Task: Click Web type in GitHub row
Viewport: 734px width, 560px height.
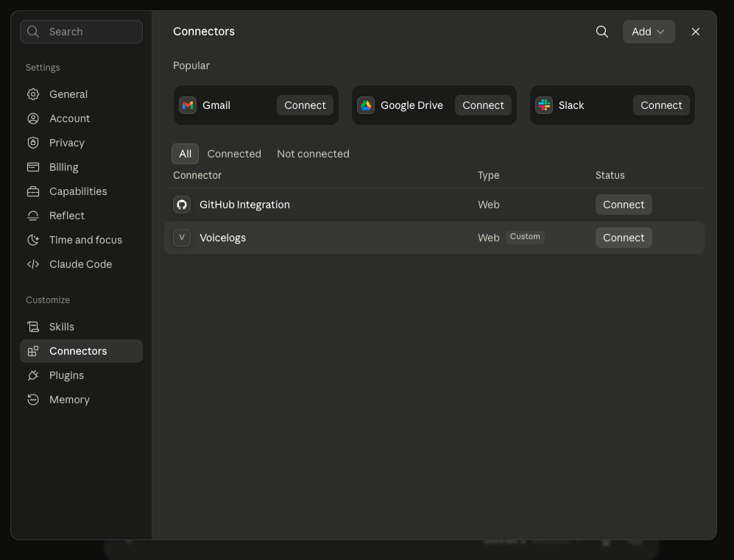Action: click(488, 205)
